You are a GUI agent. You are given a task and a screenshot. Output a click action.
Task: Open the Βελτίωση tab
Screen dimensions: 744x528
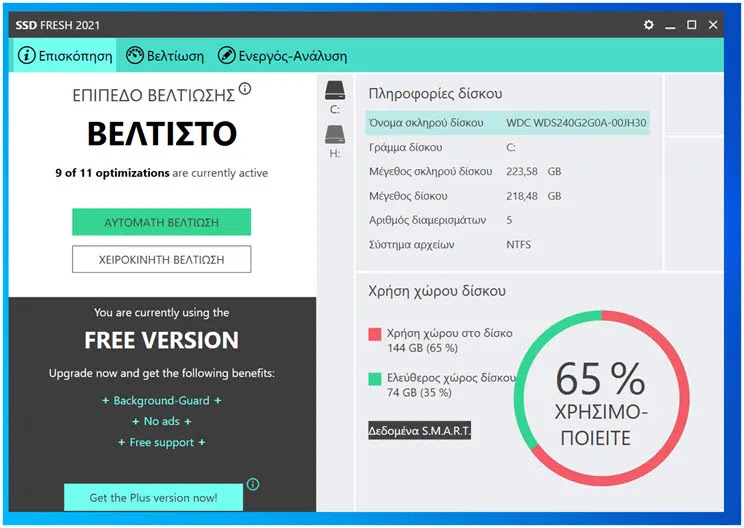(x=165, y=56)
